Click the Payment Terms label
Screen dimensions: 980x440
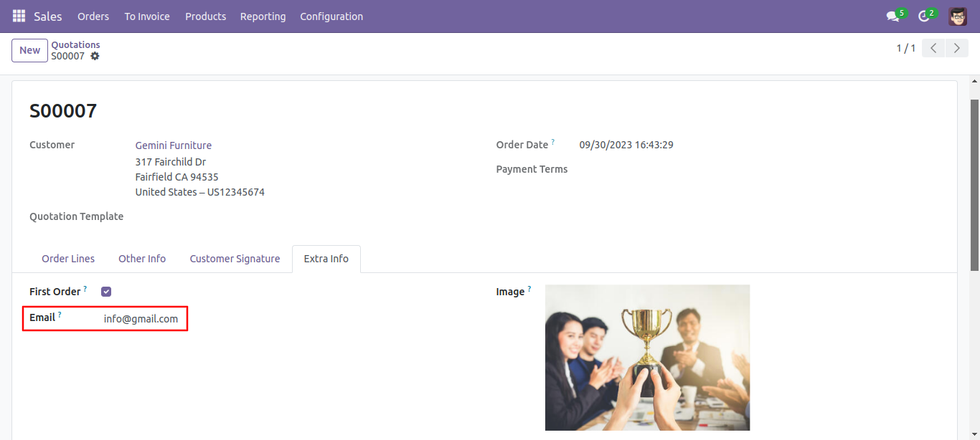pos(532,169)
